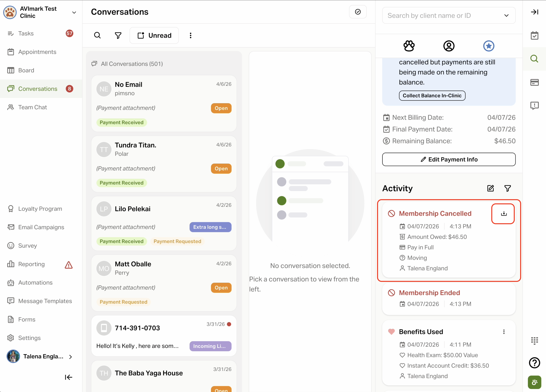Click Collect Balance In-Clinic button
Image resolution: width=546 pixels, height=392 pixels.
point(432,95)
